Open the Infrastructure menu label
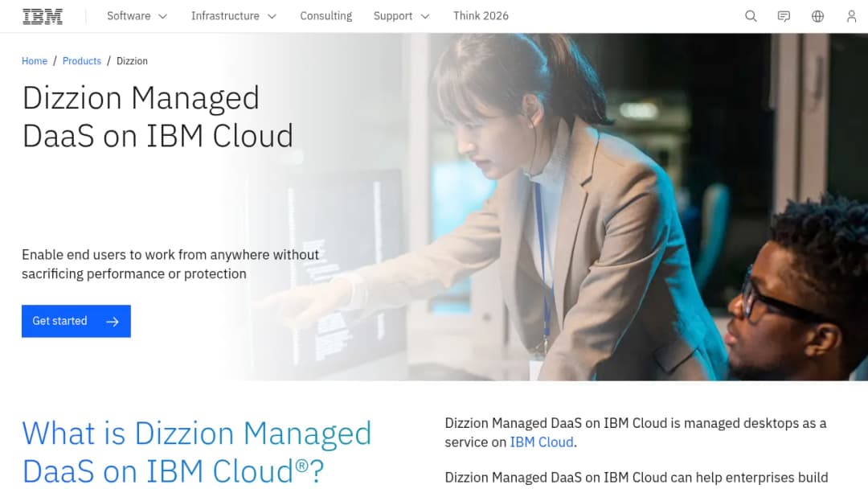Viewport: 868px width, 489px height. tap(225, 16)
